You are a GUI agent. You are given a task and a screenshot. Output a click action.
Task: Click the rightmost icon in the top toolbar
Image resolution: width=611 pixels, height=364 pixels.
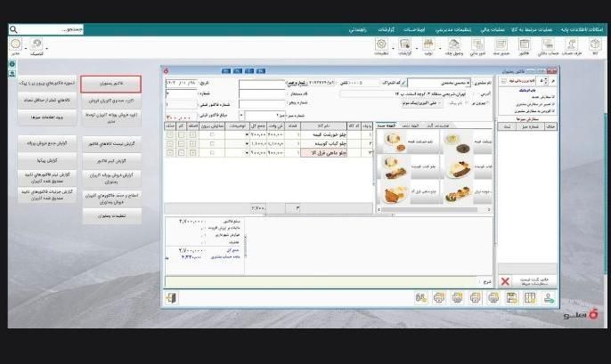(x=595, y=44)
